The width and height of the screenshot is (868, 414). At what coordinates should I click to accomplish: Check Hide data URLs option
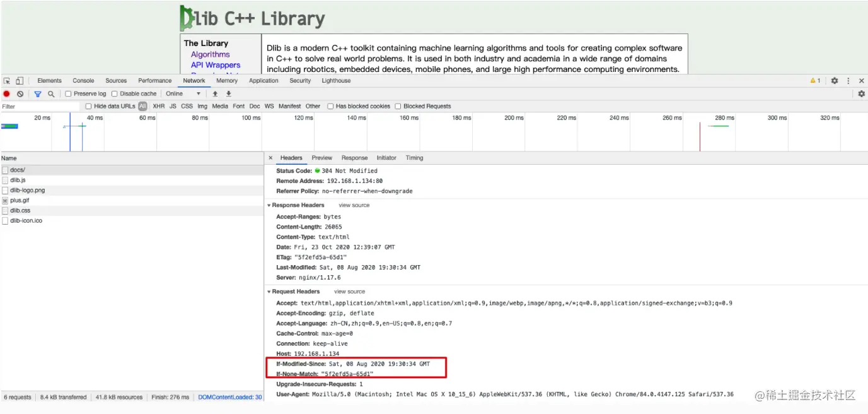[x=89, y=106]
